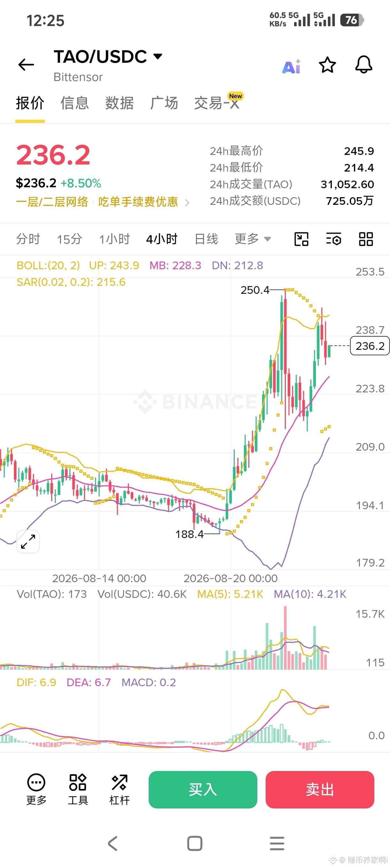Image resolution: width=390 pixels, height=868 pixels.
Task: Select the 分时 timeframe
Action: tap(28, 239)
